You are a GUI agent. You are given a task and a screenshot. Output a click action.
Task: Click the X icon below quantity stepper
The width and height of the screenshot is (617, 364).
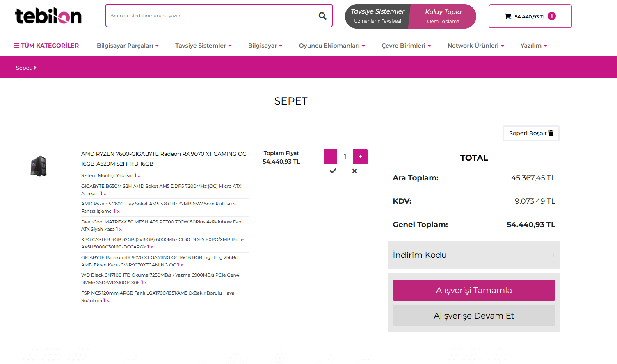click(x=354, y=171)
